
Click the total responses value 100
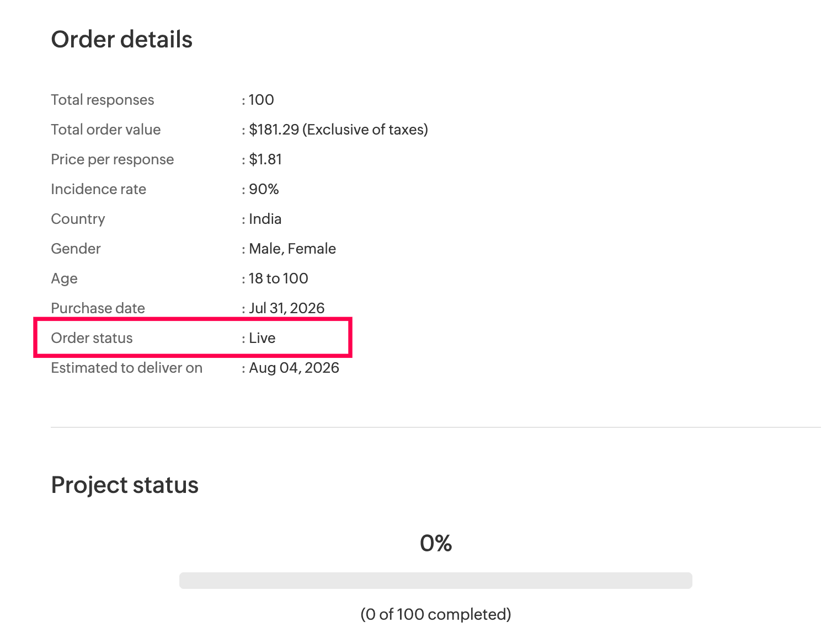pos(262,100)
